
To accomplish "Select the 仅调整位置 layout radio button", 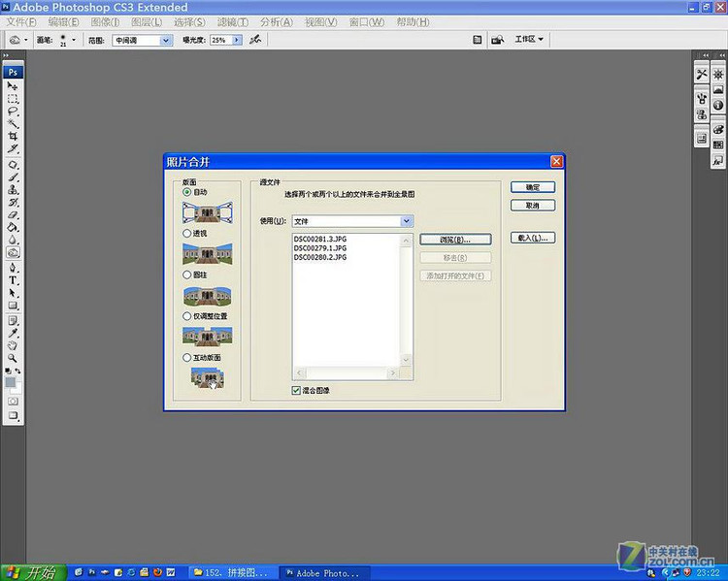I will (186, 316).
